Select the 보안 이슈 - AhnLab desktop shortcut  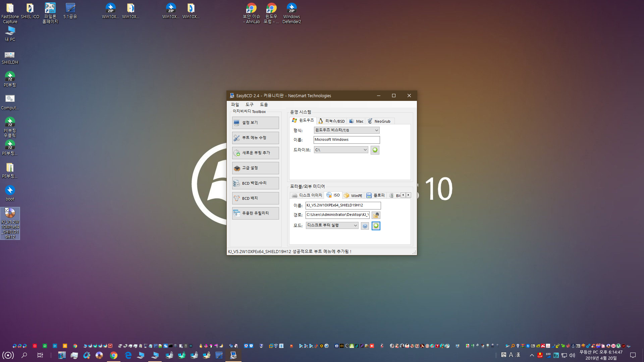click(252, 13)
